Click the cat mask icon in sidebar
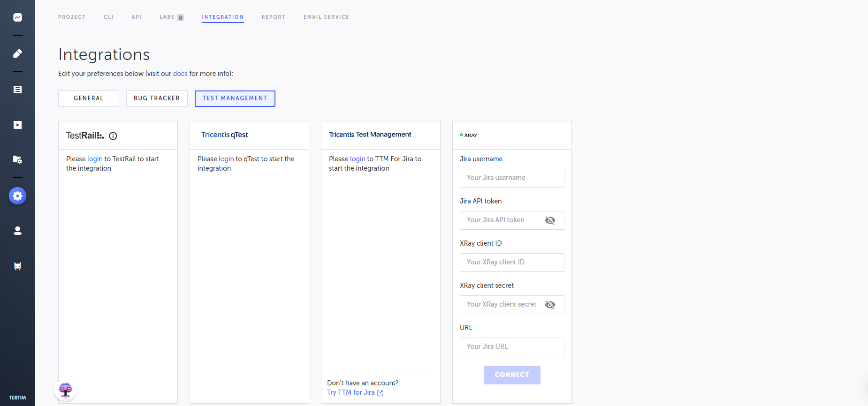The image size is (868, 406). (17, 266)
